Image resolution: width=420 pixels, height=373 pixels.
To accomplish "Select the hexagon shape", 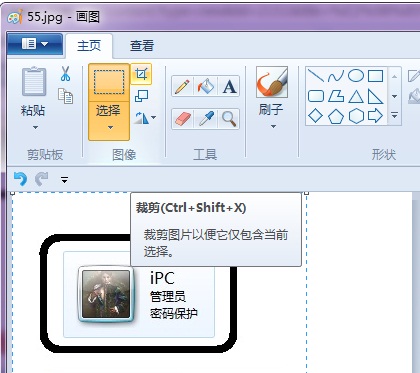I will [x=356, y=116].
